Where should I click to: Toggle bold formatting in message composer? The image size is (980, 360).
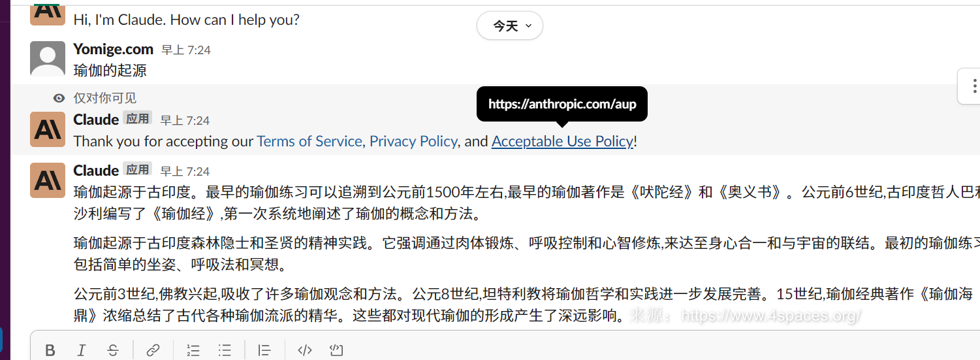[x=50, y=350]
